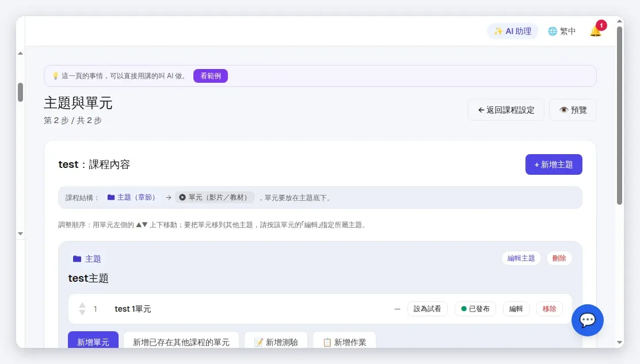640x364 pixels.
Task: Move test 1單元 down with arrow
Action: click(x=82, y=313)
